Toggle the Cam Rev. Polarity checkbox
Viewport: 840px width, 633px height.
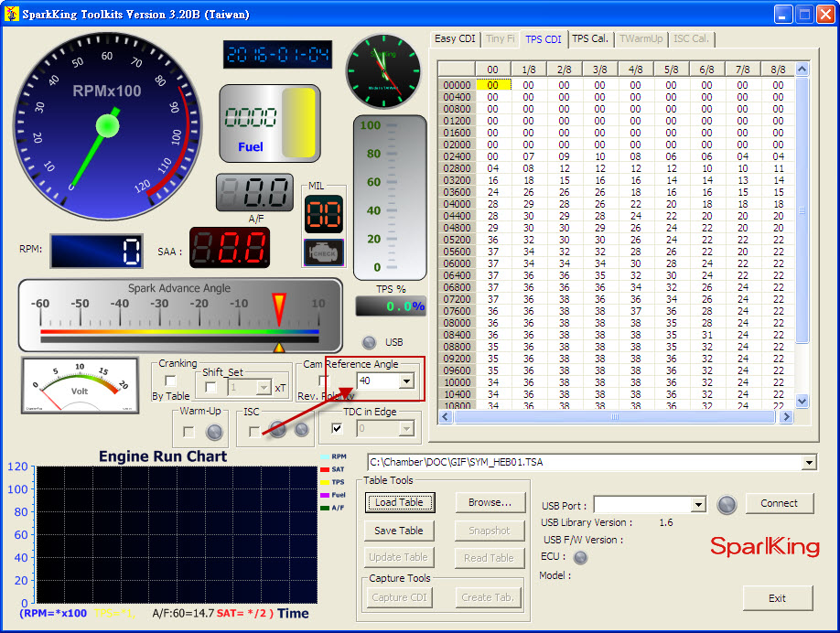click(x=323, y=381)
